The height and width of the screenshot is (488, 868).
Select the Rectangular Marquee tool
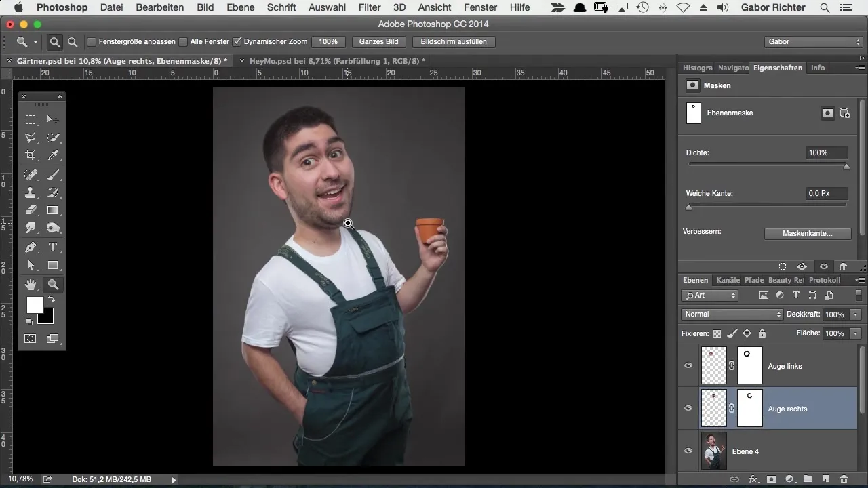tap(31, 120)
